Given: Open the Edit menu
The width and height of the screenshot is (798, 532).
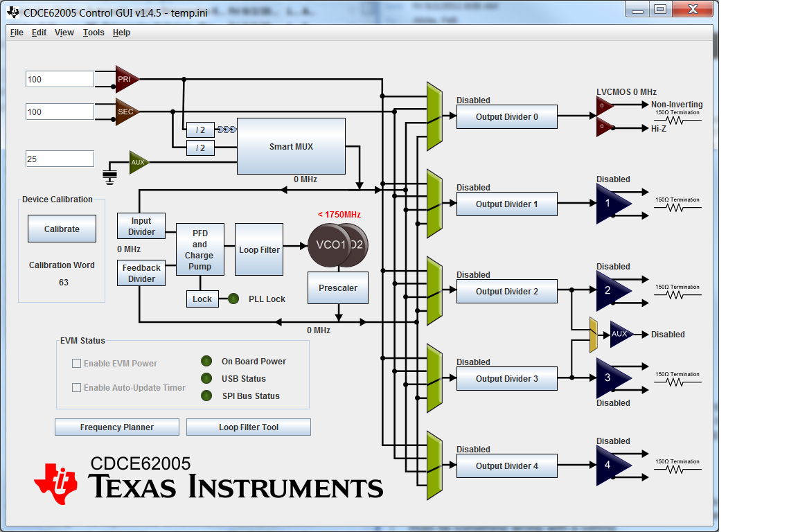Looking at the screenshot, I should click(39, 33).
